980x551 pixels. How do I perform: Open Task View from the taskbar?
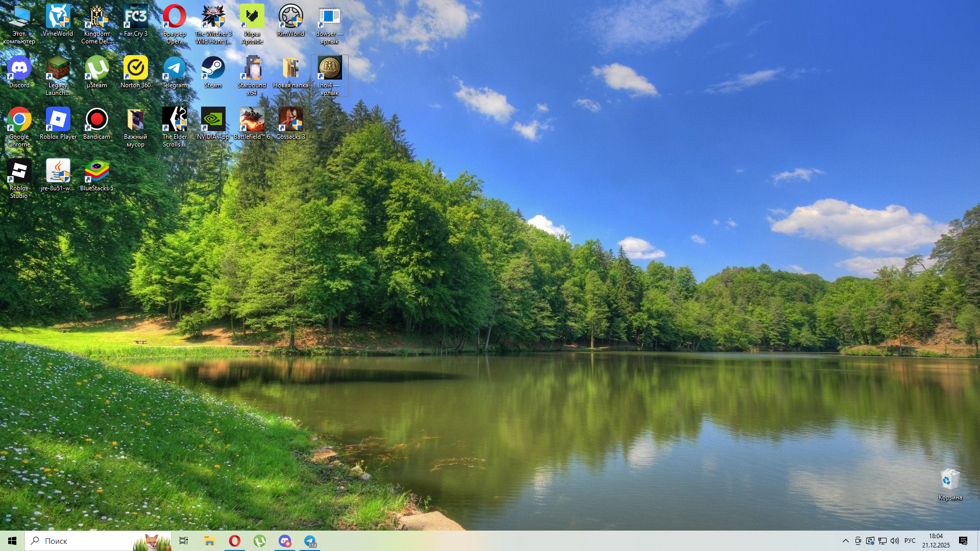click(x=184, y=541)
